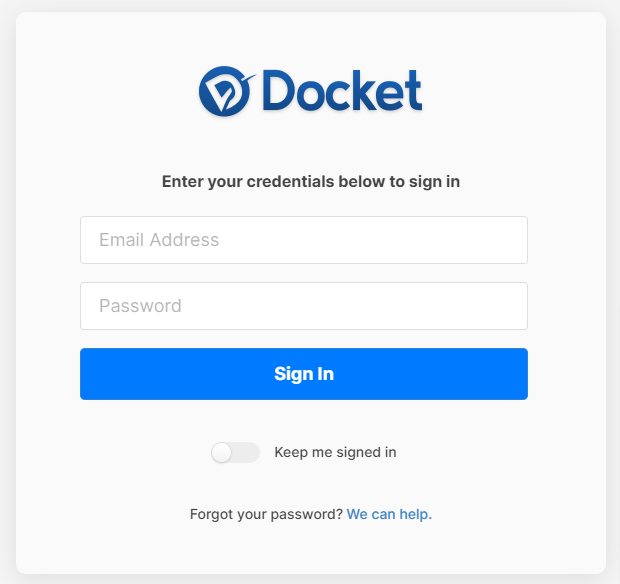Enable staying signed in via the switch
620x584 pixels.
(x=235, y=452)
